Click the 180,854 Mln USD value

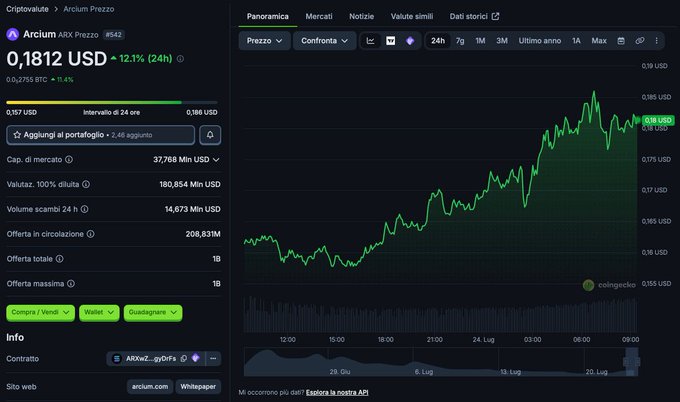(190, 184)
